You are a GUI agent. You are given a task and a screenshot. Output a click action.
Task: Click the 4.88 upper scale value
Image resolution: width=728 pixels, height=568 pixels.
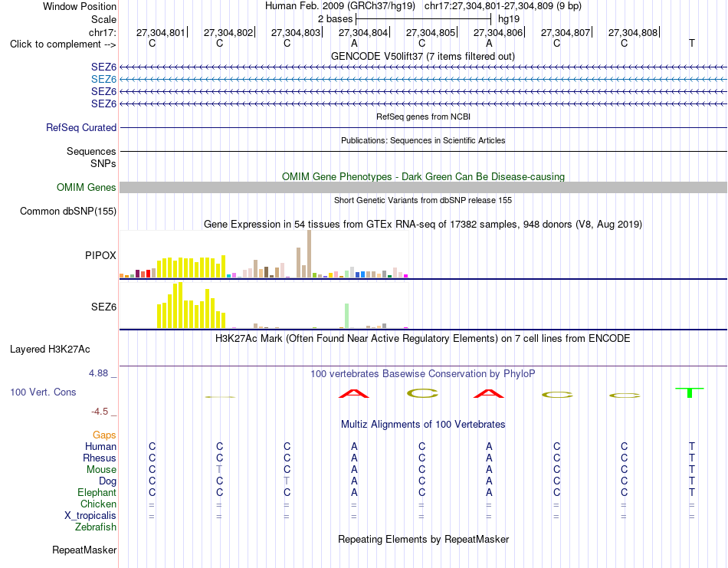[98, 373]
